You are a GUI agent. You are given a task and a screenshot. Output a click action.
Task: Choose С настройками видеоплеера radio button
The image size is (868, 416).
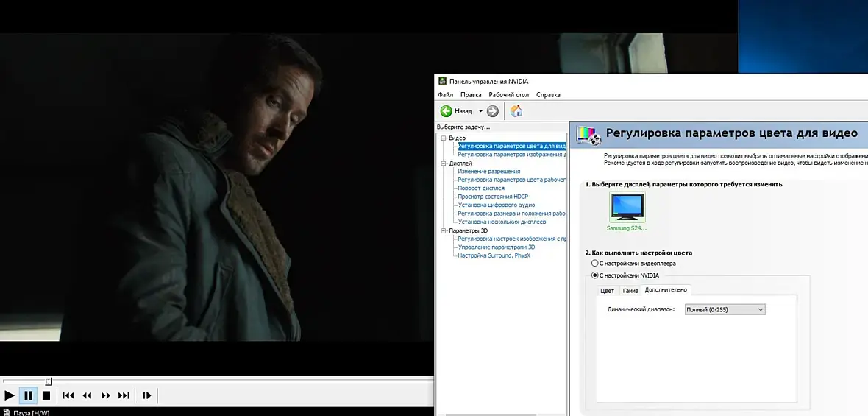coord(594,263)
